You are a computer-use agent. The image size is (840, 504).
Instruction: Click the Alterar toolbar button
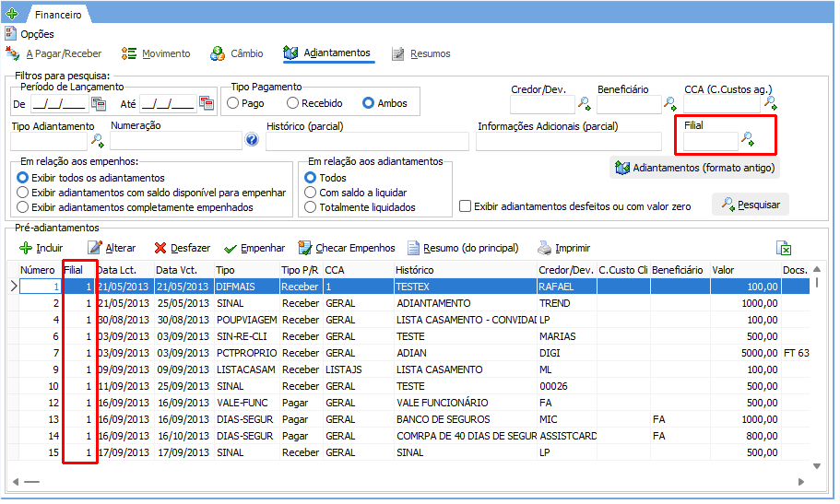[112, 248]
